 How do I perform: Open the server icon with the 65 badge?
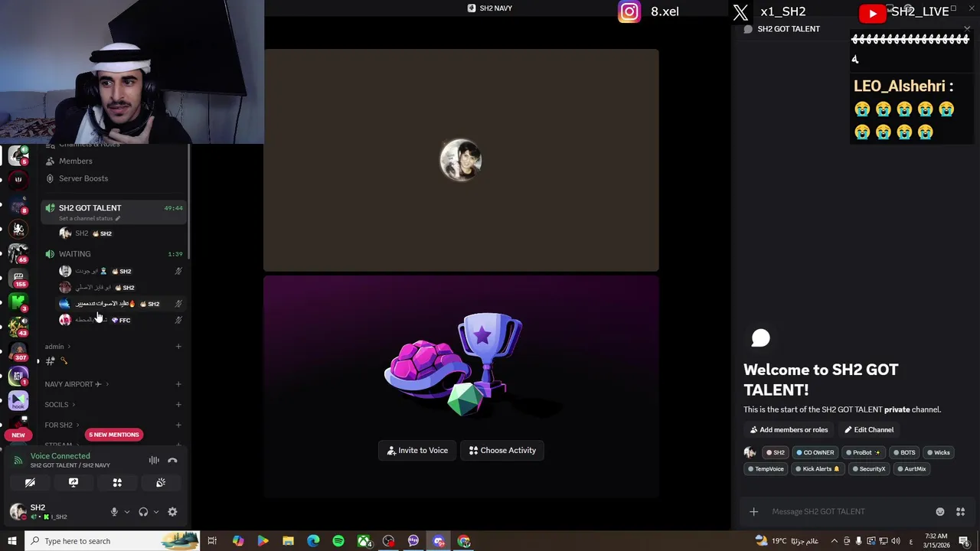click(18, 253)
